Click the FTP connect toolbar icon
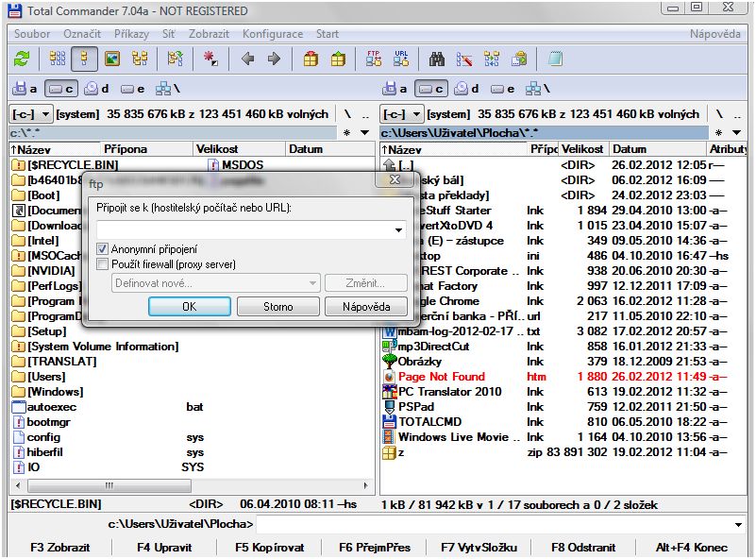Viewport: 756px width, 559px height. click(x=374, y=59)
